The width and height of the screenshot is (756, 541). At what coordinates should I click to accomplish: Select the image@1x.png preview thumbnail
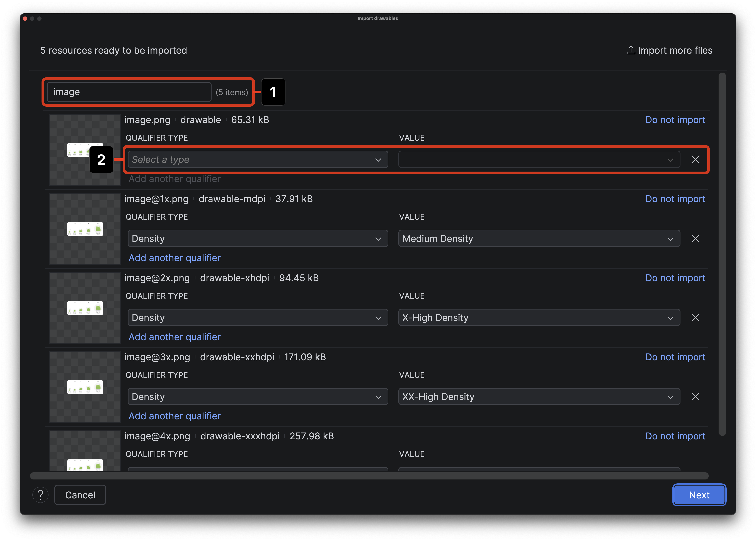pyautogui.click(x=85, y=229)
